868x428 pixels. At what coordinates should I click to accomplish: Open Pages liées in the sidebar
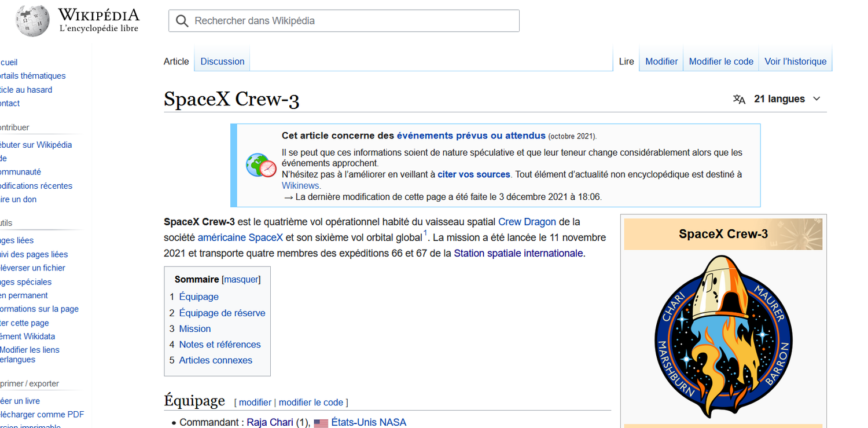[x=17, y=240]
